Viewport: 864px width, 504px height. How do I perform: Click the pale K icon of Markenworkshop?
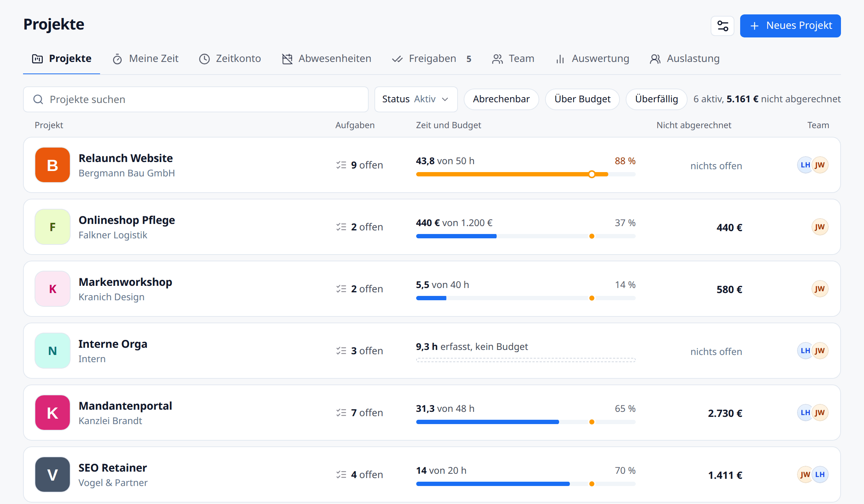[53, 289]
